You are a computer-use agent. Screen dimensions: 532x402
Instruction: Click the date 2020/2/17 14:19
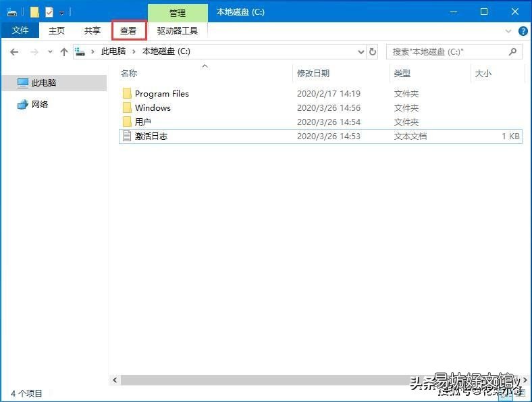point(329,94)
